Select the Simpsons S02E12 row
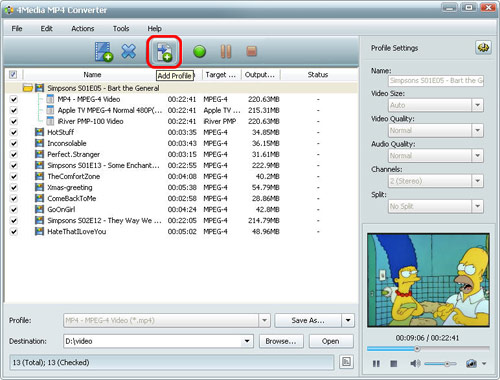 tap(182, 220)
